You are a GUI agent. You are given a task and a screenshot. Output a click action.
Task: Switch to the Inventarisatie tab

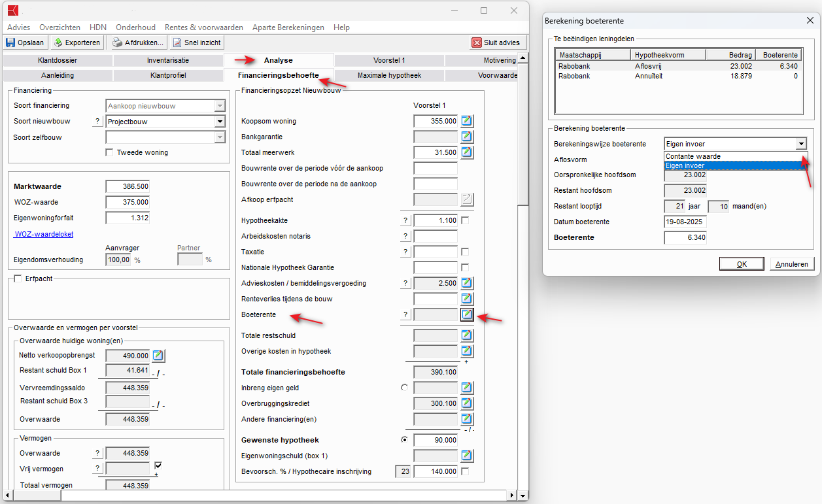pyautogui.click(x=168, y=60)
